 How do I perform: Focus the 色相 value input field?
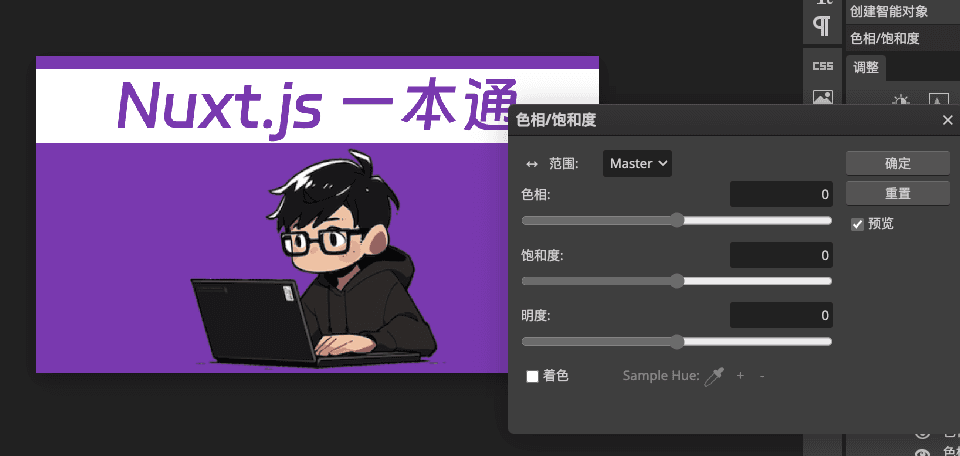click(x=781, y=195)
